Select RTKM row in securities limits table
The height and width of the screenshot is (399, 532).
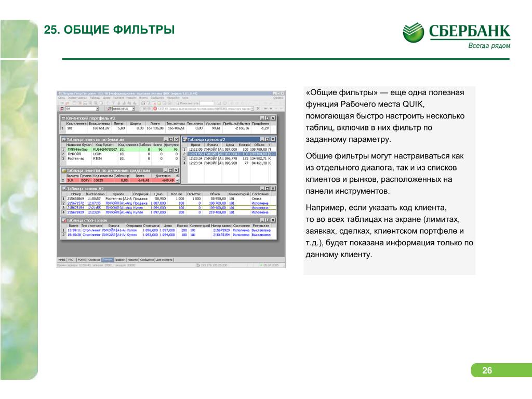120,158
